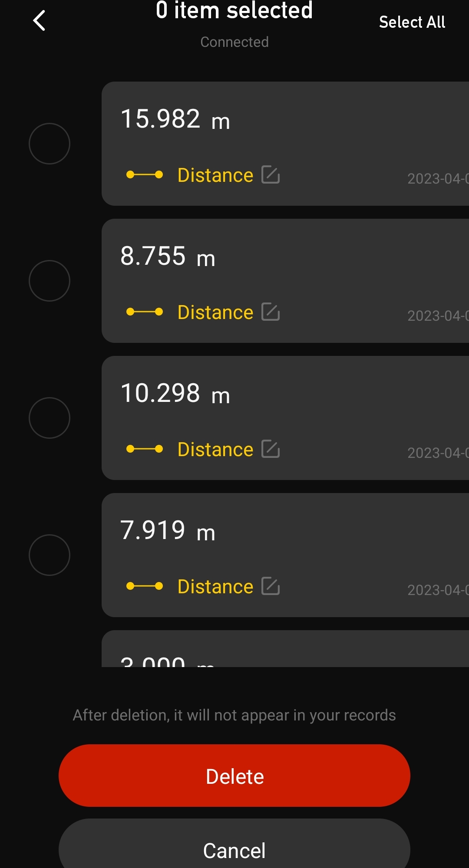Click distance line icon on 15.982 m record
The image size is (469, 868).
(144, 174)
